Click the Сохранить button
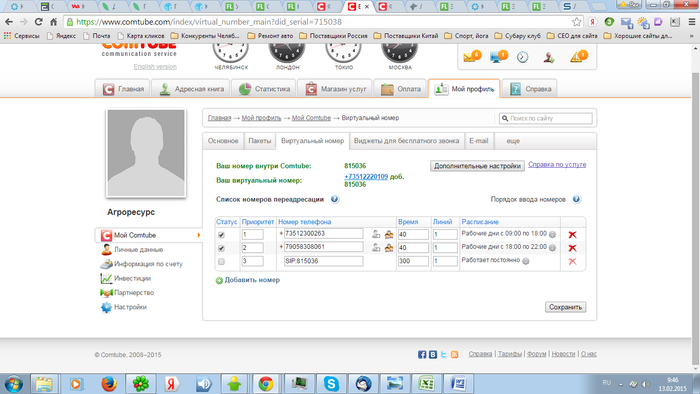 click(565, 307)
